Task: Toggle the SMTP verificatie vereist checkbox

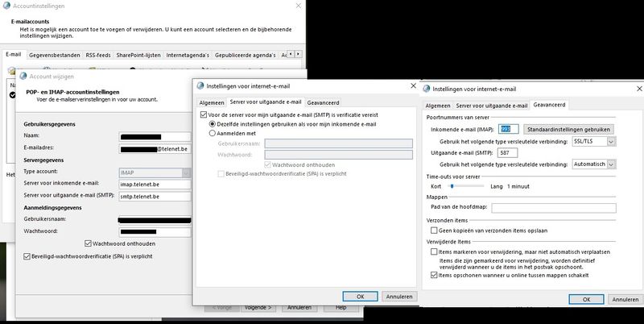Action: (202, 114)
